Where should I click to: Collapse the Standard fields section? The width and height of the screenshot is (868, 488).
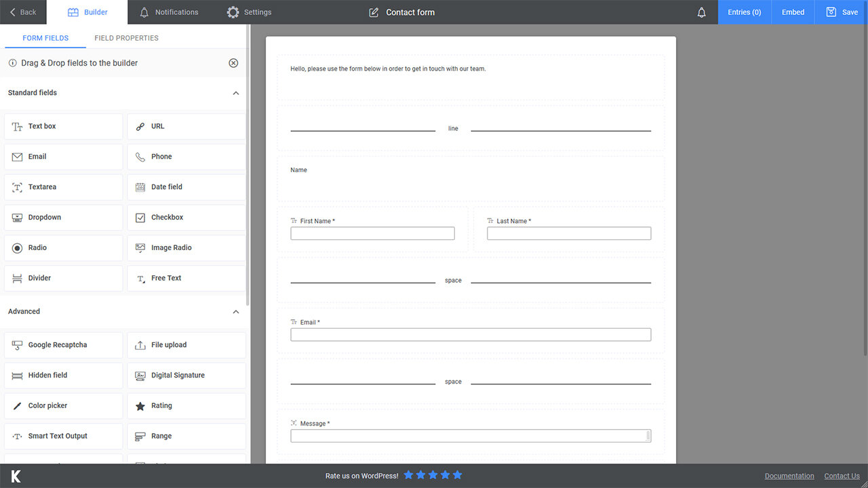point(236,93)
